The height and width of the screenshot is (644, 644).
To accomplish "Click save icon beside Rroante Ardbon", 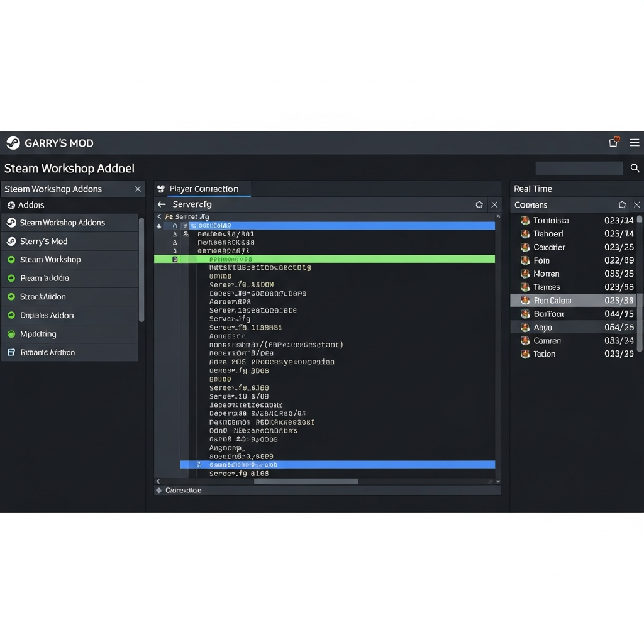I will (11, 352).
